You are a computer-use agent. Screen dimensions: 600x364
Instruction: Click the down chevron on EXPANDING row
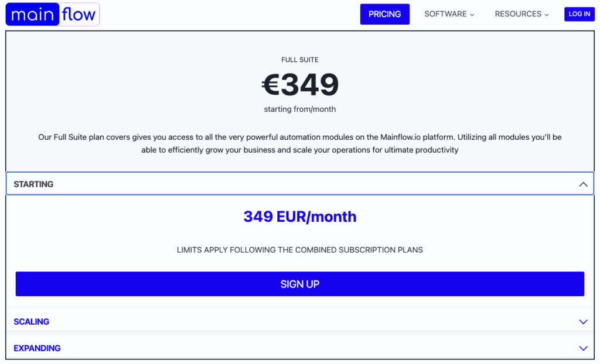point(583,348)
